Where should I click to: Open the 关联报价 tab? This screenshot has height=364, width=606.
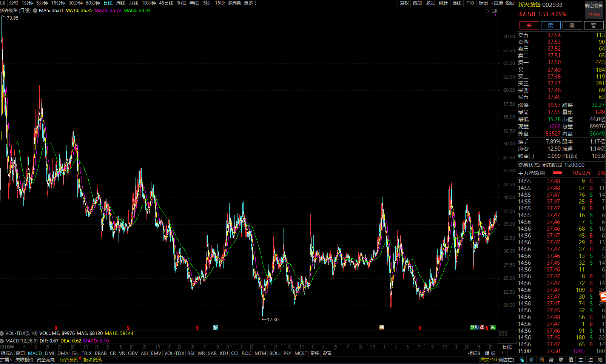pos(25,360)
